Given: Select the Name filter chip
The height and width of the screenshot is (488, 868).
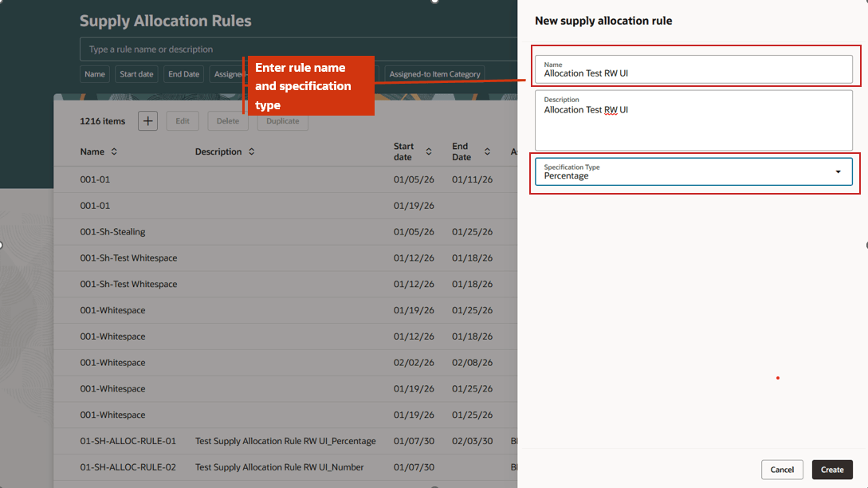Looking at the screenshot, I should pyautogui.click(x=95, y=74).
